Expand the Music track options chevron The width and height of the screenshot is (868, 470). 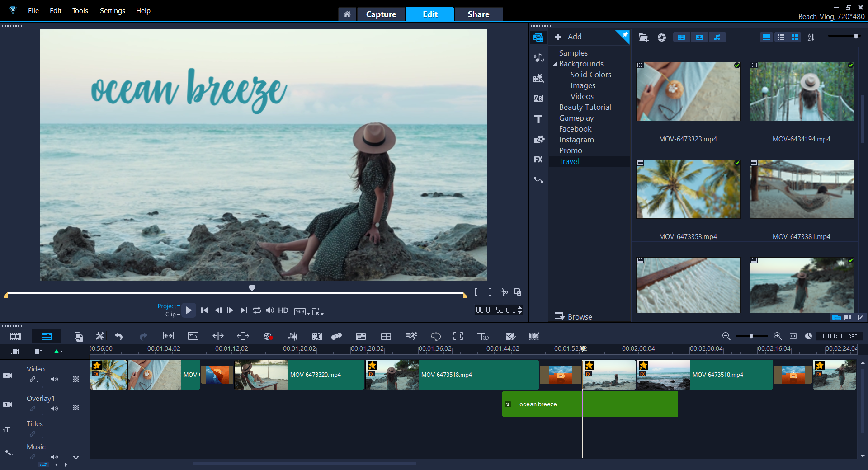(76, 457)
